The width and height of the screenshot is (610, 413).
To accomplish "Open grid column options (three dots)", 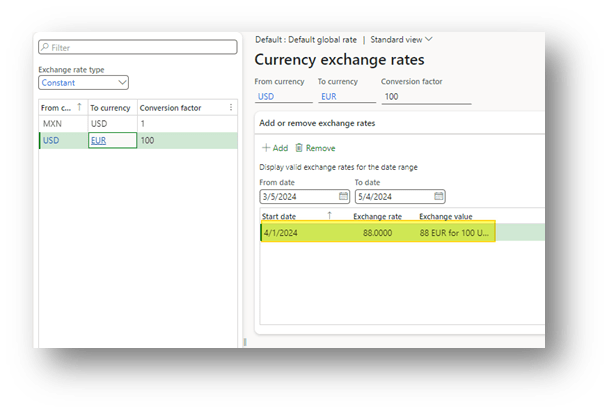I will pyautogui.click(x=231, y=108).
